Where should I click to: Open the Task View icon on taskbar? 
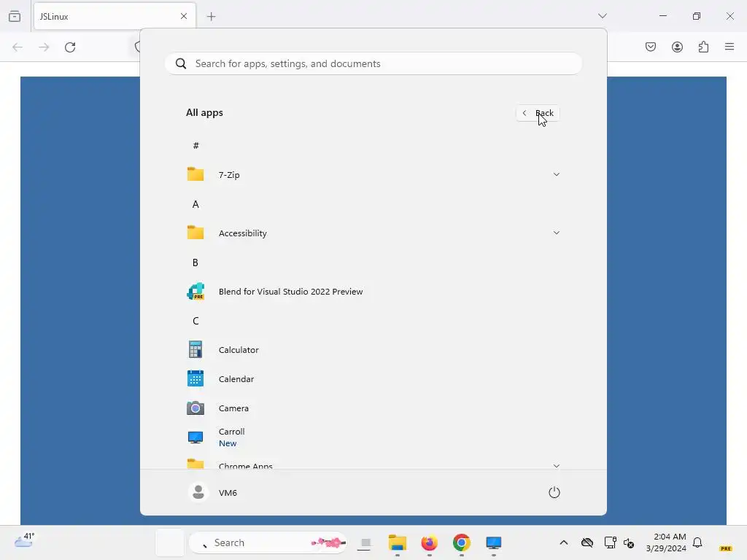365,542
